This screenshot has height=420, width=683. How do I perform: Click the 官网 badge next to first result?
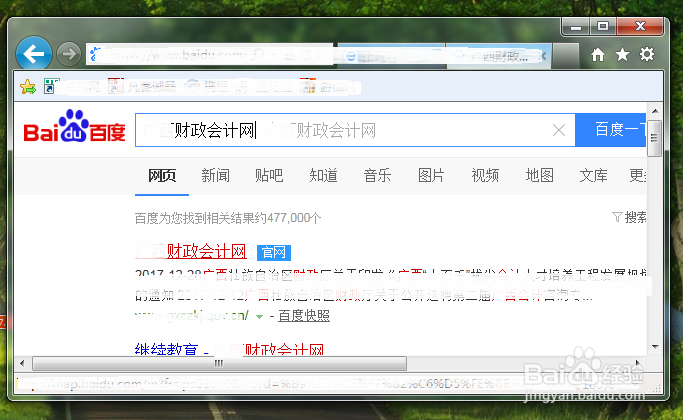[274, 252]
